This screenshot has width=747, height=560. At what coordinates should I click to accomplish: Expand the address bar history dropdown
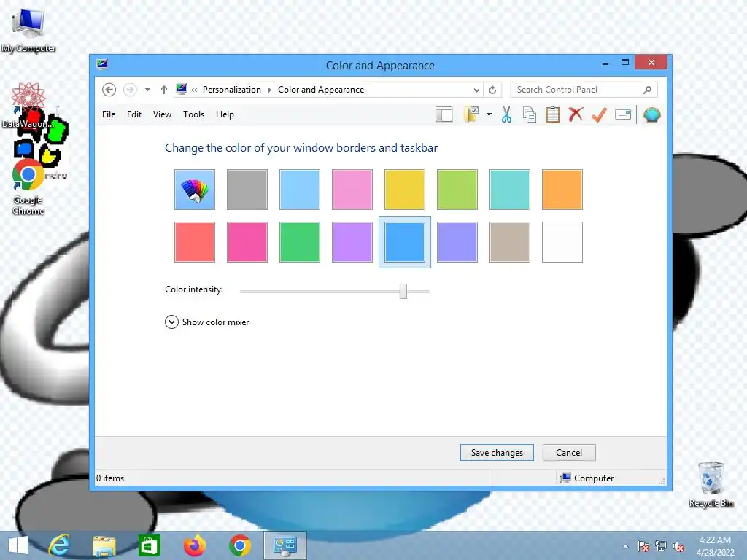[x=476, y=90]
